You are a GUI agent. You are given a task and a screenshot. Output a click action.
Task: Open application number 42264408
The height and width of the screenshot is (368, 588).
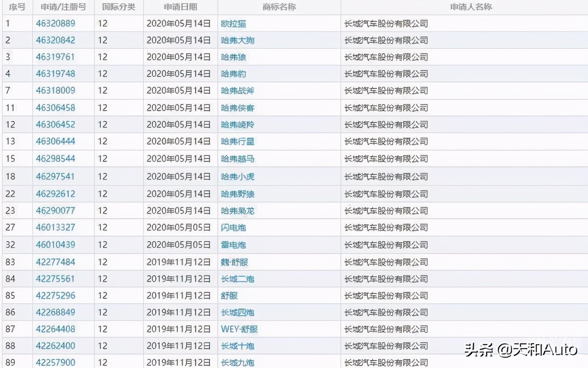click(x=55, y=329)
